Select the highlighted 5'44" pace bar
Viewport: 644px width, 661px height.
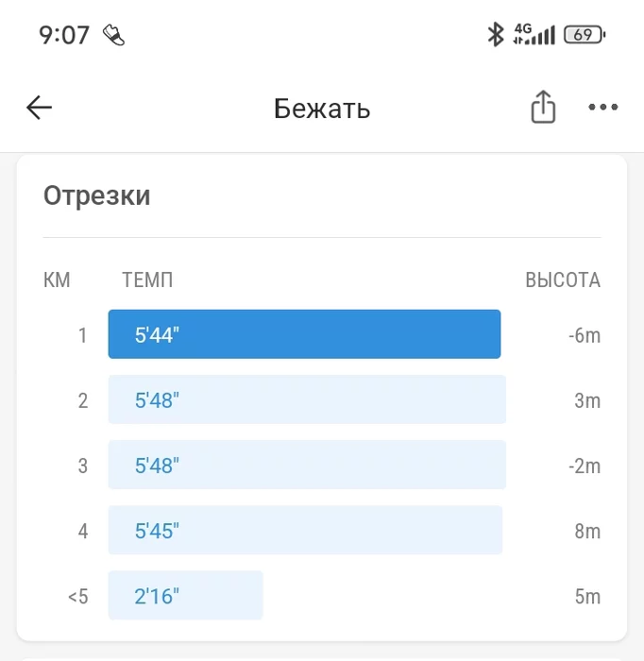[304, 334]
